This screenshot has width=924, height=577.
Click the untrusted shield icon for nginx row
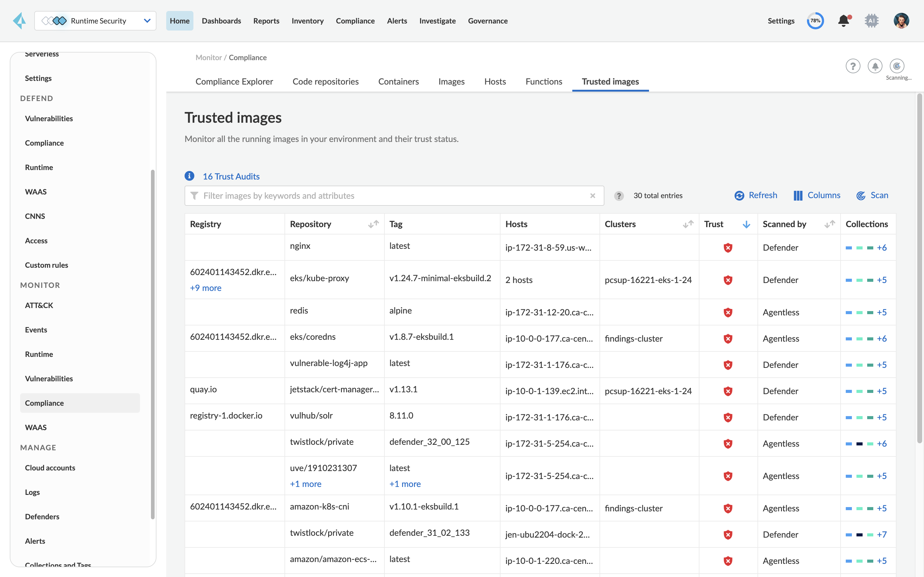pyautogui.click(x=728, y=248)
